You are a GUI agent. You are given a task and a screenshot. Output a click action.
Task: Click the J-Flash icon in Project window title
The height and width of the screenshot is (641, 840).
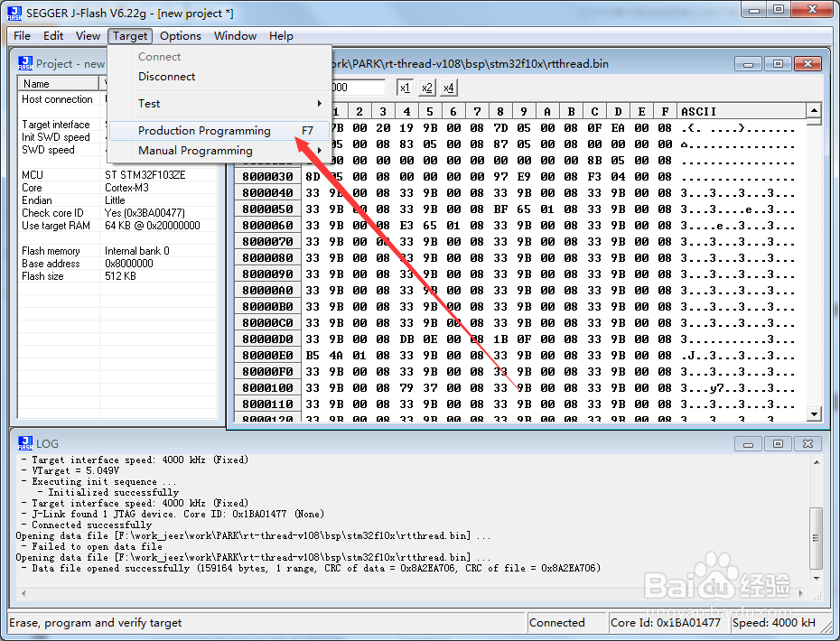point(25,63)
